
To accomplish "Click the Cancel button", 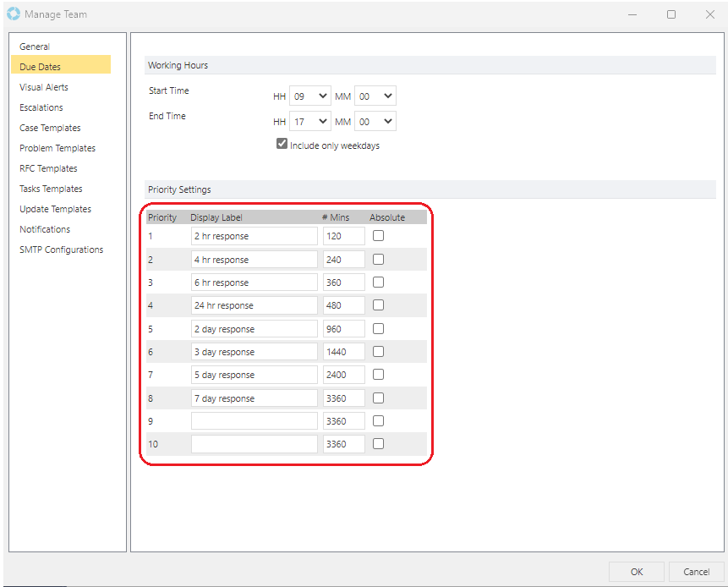I will (x=696, y=572).
